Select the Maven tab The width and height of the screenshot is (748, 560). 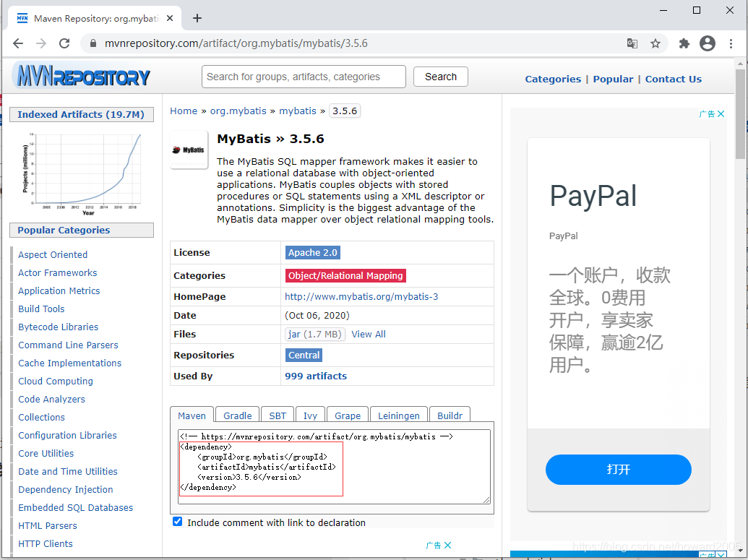click(192, 415)
